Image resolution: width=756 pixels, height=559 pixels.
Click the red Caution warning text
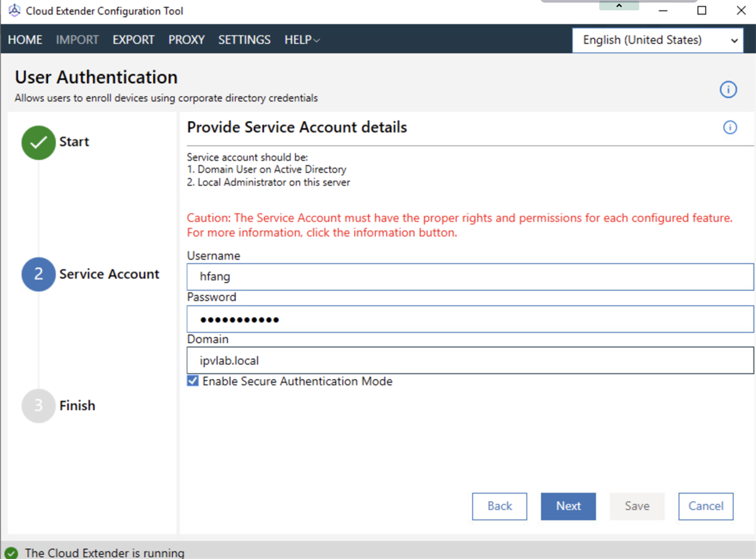click(460, 225)
